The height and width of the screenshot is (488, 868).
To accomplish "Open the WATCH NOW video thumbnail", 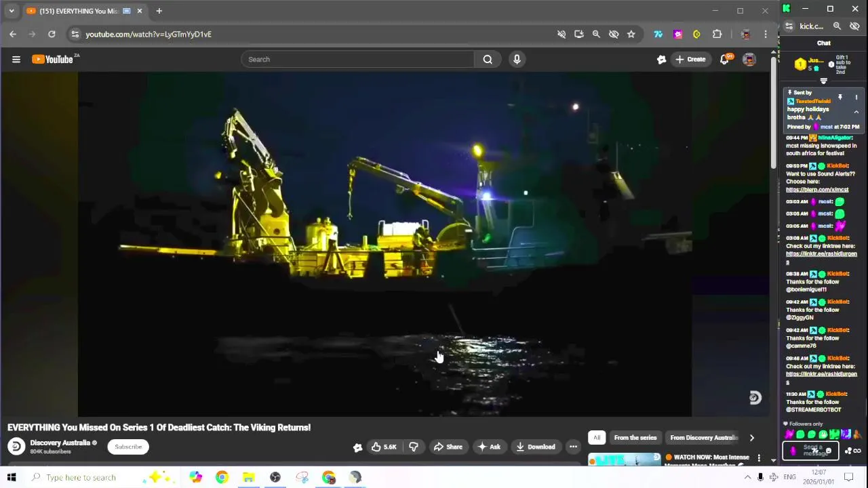I will (624, 460).
